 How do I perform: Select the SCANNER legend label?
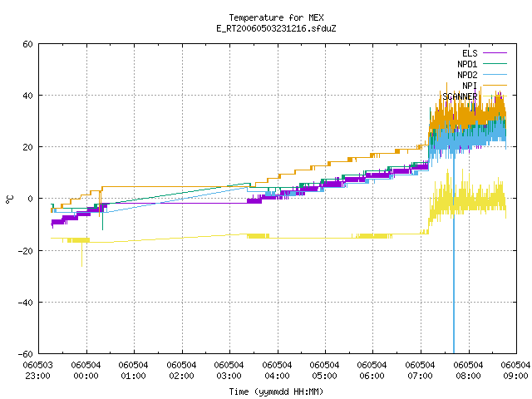[x=460, y=96]
